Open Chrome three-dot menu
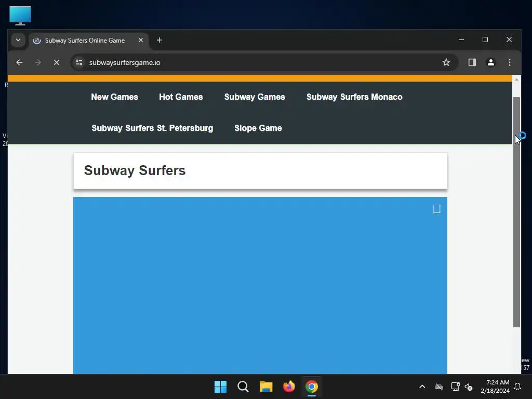 [510, 62]
